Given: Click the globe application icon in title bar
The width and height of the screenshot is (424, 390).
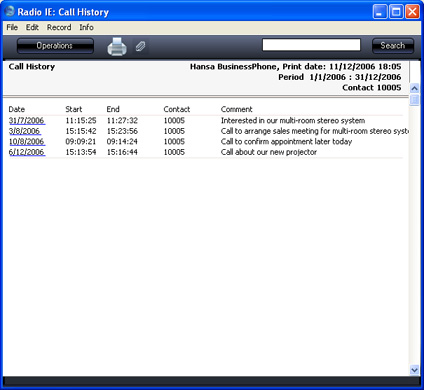Looking at the screenshot, I should tap(10, 11).
